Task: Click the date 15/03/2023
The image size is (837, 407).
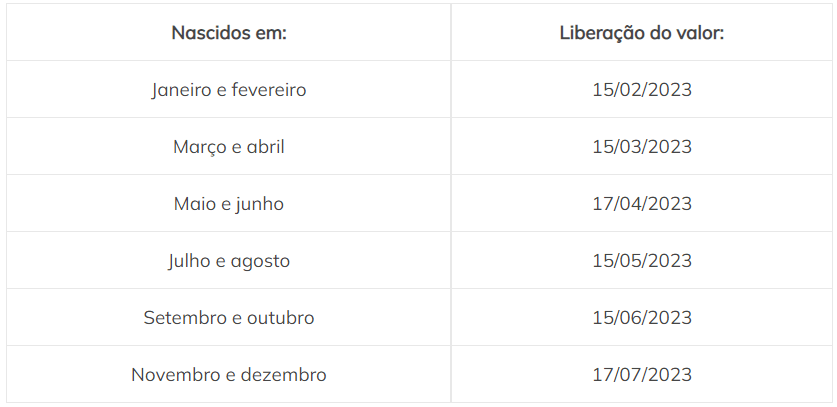Action: (x=642, y=147)
